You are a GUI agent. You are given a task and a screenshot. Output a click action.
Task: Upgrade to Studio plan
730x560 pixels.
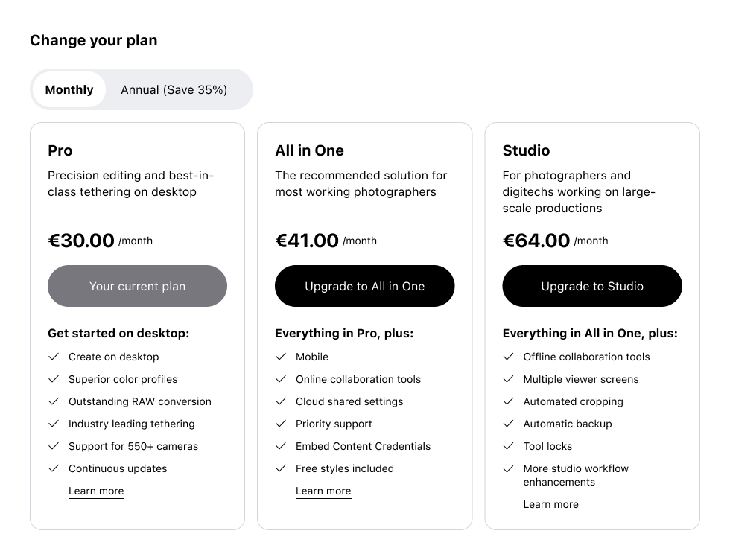point(592,286)
